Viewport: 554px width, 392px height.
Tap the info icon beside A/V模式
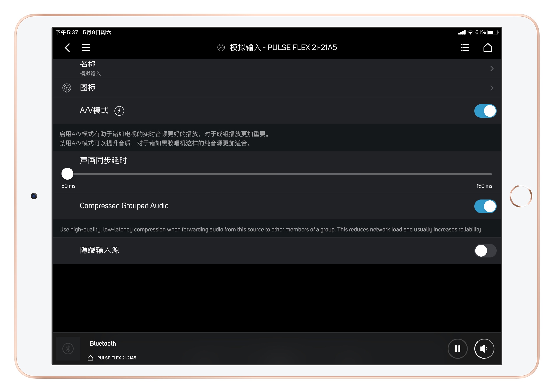[119, 111]
